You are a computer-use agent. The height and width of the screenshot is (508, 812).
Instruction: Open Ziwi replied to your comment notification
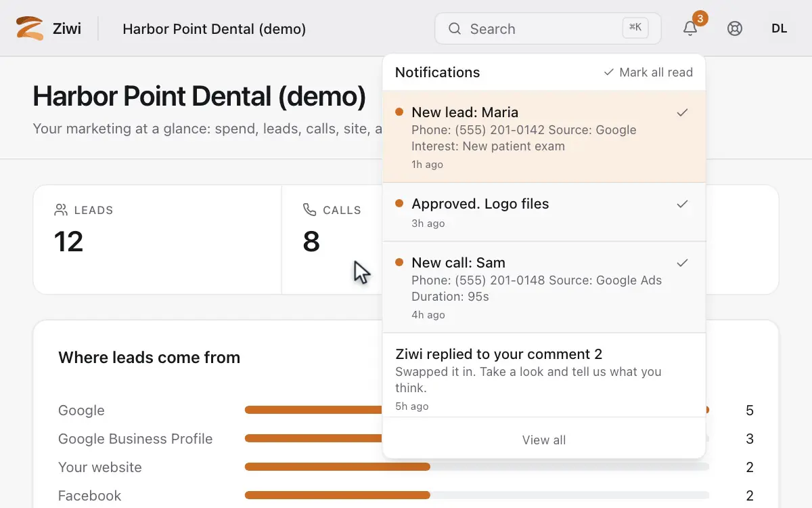pyautogui.click(x=544, y=375)
